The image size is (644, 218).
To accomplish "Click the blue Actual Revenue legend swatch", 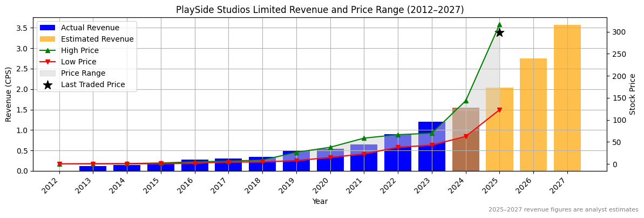I will tap(48, 28).
